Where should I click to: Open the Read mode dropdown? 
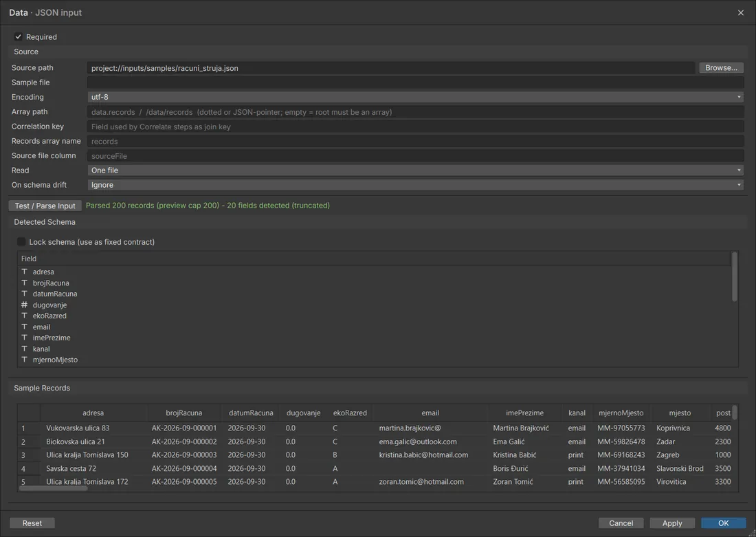click(x=416, y=171)
